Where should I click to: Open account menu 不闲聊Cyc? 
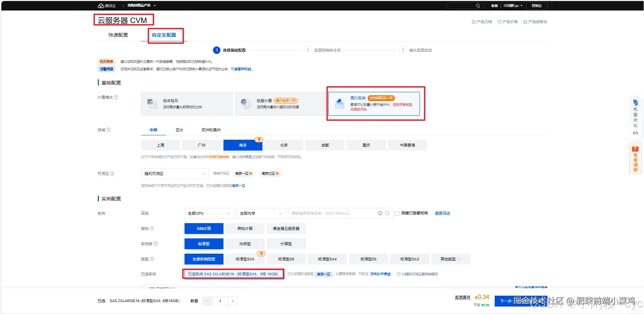513,6
